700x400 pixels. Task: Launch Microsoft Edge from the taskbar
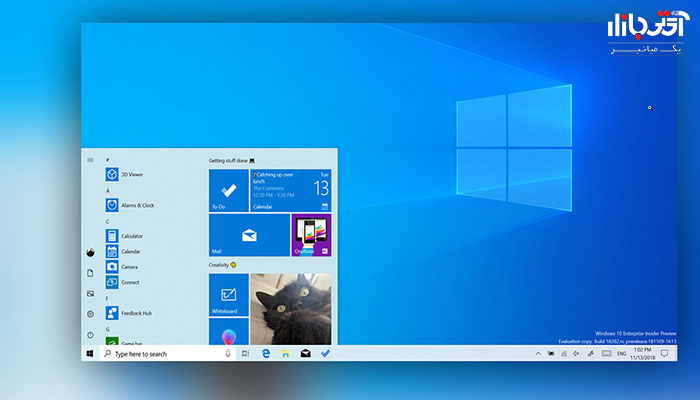[x=266, y=354]
